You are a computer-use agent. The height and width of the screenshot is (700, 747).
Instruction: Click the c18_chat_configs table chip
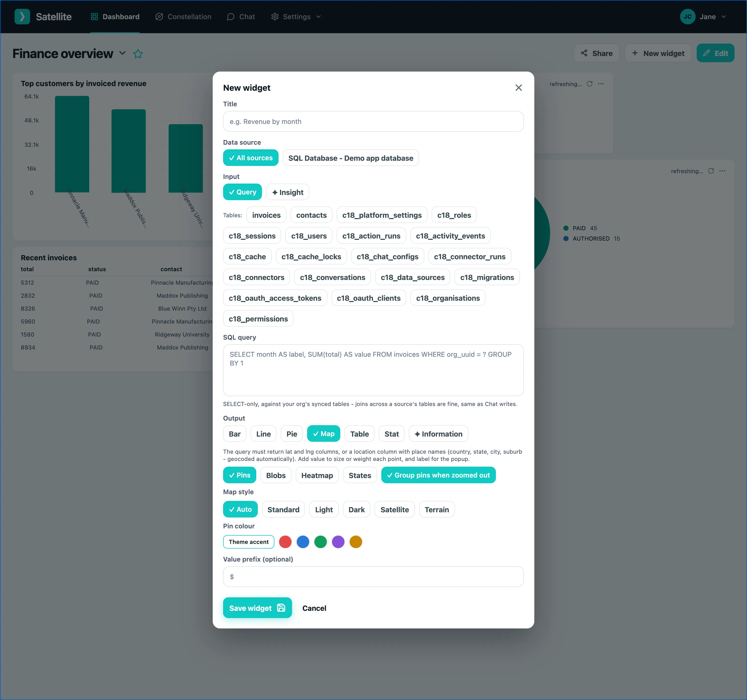tap(388, 256)
